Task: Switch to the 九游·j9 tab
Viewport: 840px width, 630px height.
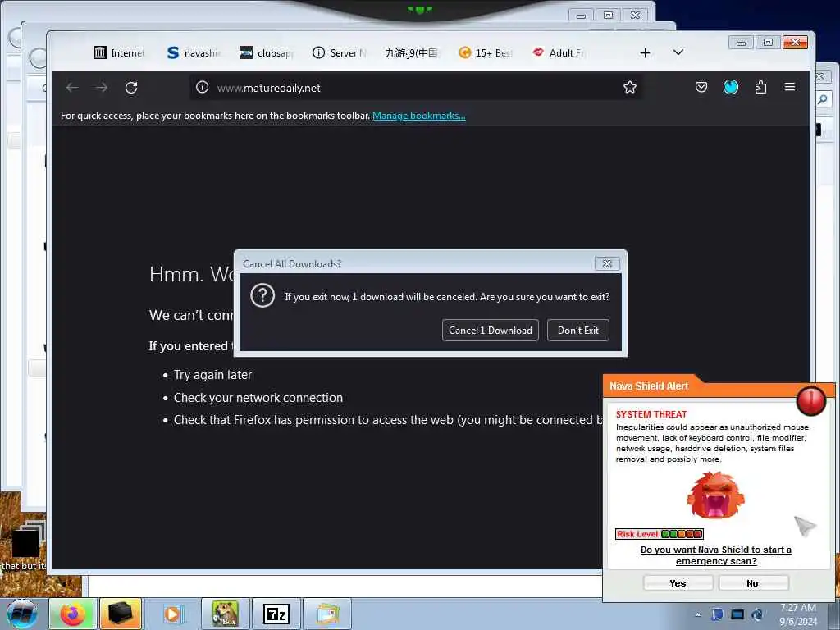Action: click(x=412, y=52)
